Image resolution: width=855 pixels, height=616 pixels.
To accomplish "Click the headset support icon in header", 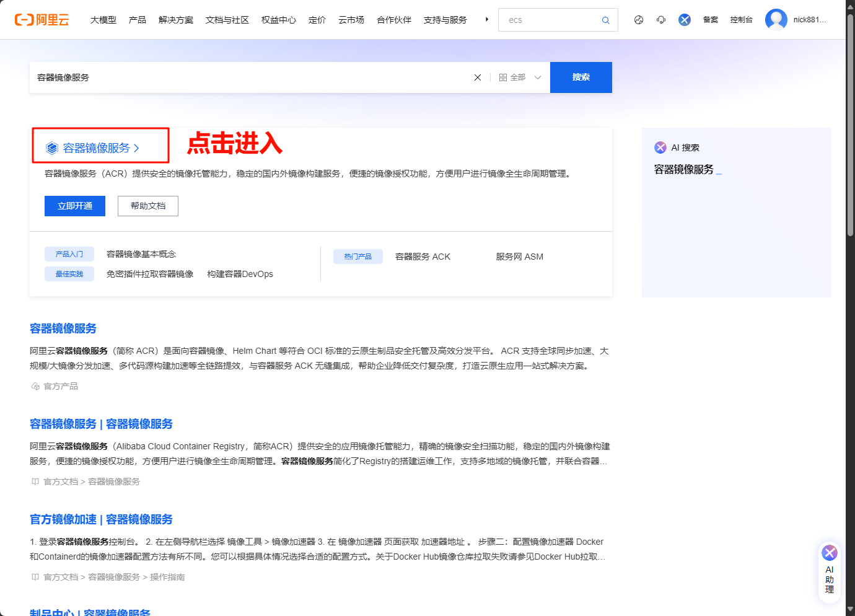I will (x=661, y=20).
